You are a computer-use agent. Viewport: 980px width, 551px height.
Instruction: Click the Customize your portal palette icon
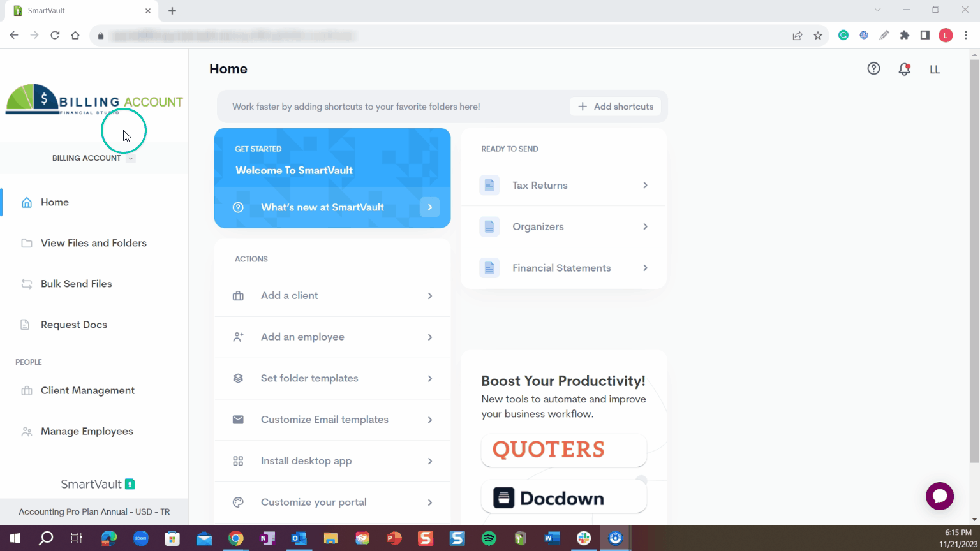(238, 503)
